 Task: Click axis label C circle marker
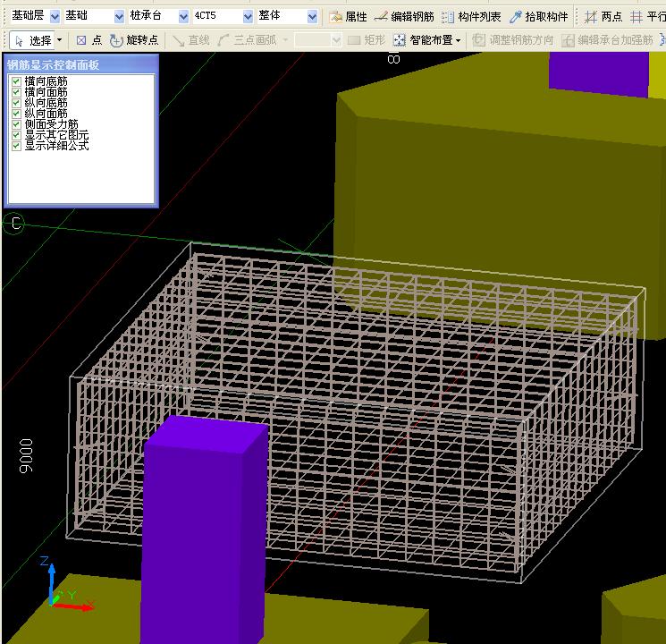click(14, 223)
